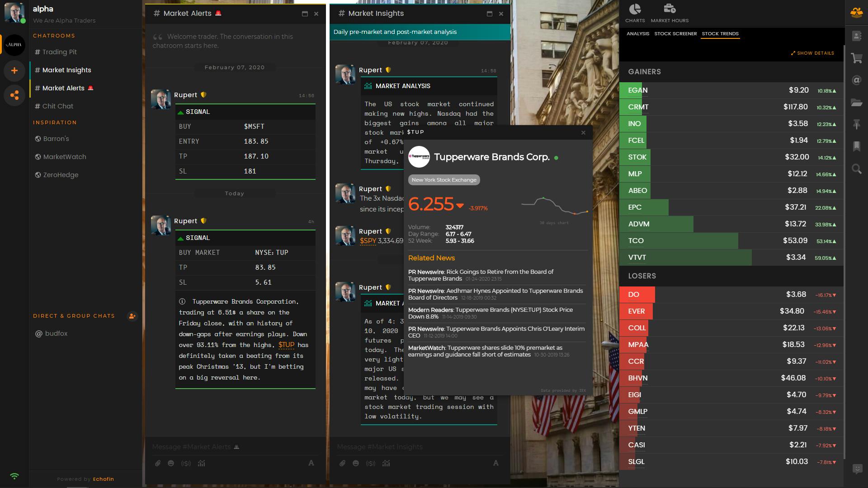Select the VTVT gainer row
Image resolution: width=868 pixels, height=488 pixels.
click(731, 258)
